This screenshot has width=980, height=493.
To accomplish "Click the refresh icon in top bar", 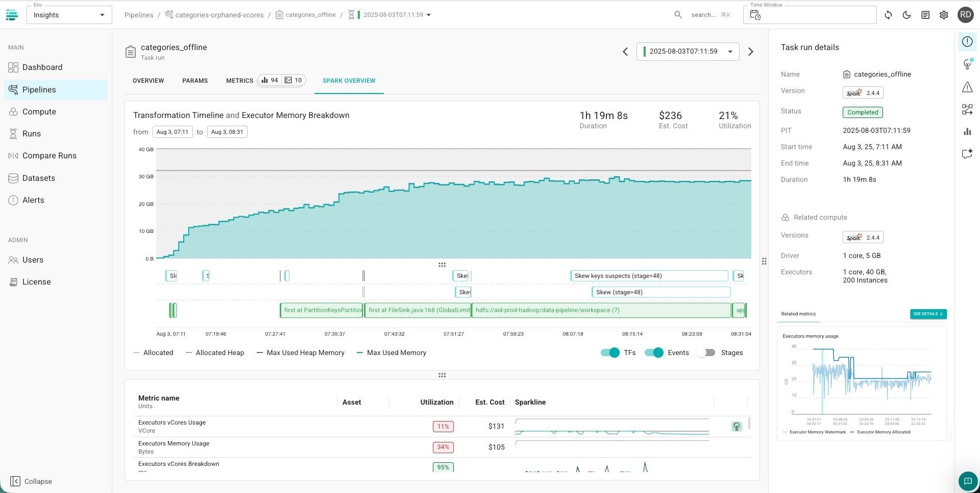I will click(x=888, y=15).
